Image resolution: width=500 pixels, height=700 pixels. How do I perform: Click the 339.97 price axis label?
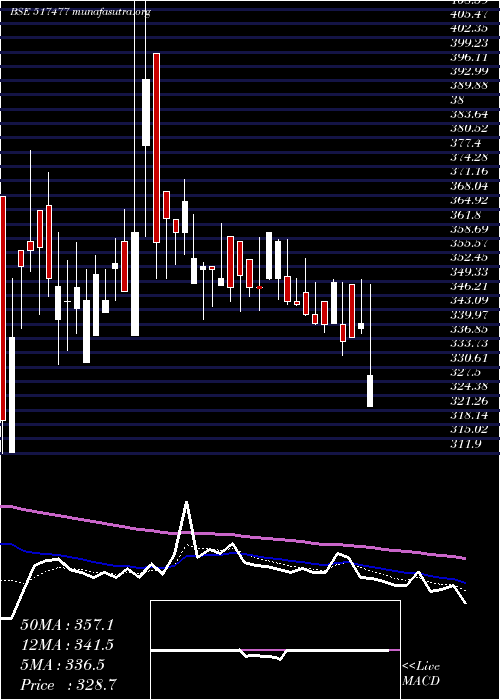pos(469,315)
